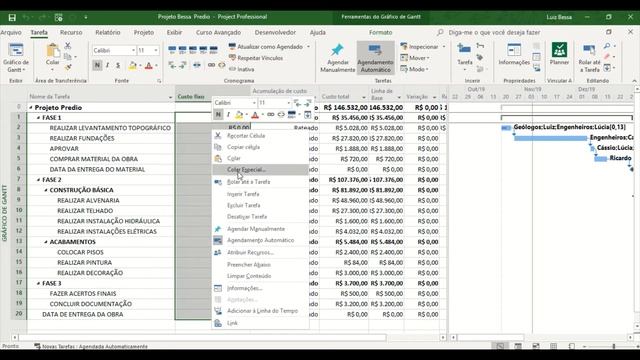Mark task 0% complete in the ribbon
The width and height of the screenshot is (640, 360).
coord(172,50)
